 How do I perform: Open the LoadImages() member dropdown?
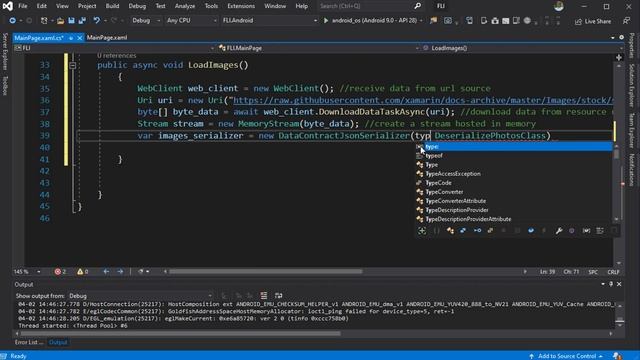click(x=522, y=48)
